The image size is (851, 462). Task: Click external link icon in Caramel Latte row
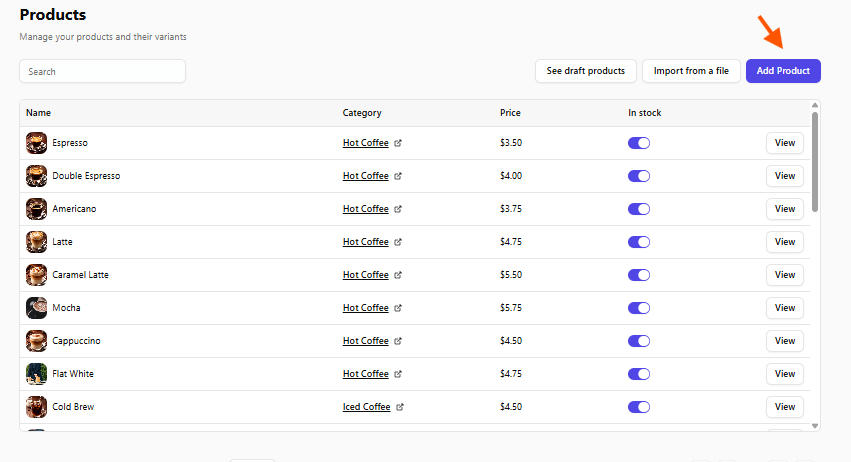[399, 275]
